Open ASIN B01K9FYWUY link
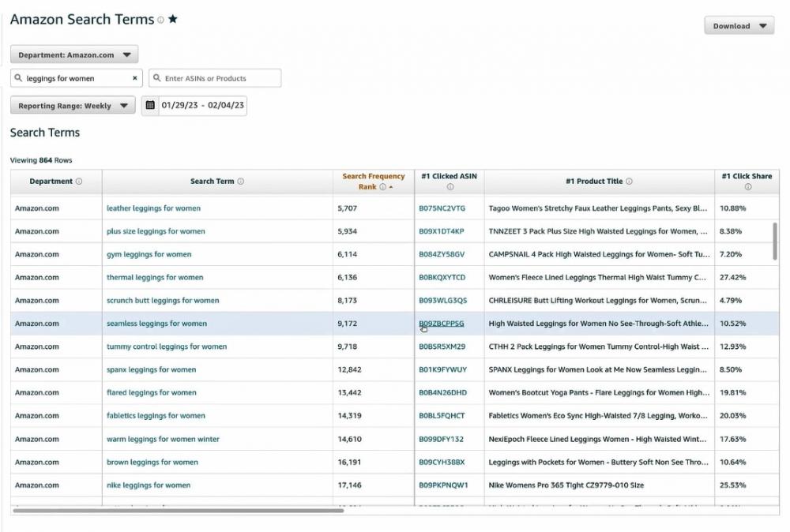 coord(443,369)
